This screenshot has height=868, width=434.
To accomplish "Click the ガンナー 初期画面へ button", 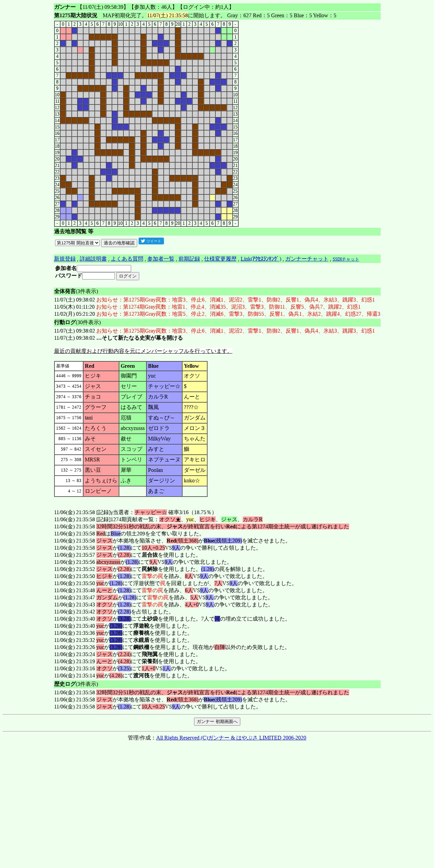I will 217,722.
